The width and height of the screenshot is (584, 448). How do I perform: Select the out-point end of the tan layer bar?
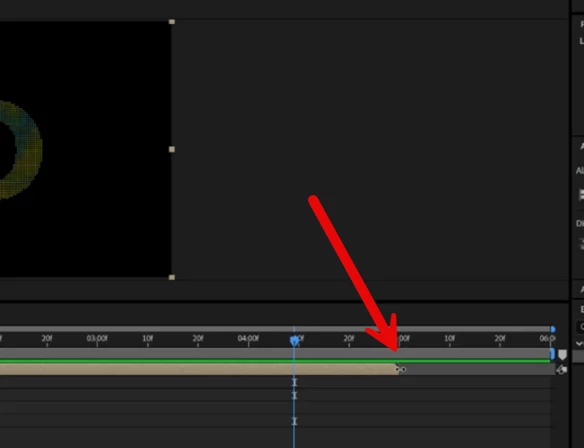tap(400, 369)
